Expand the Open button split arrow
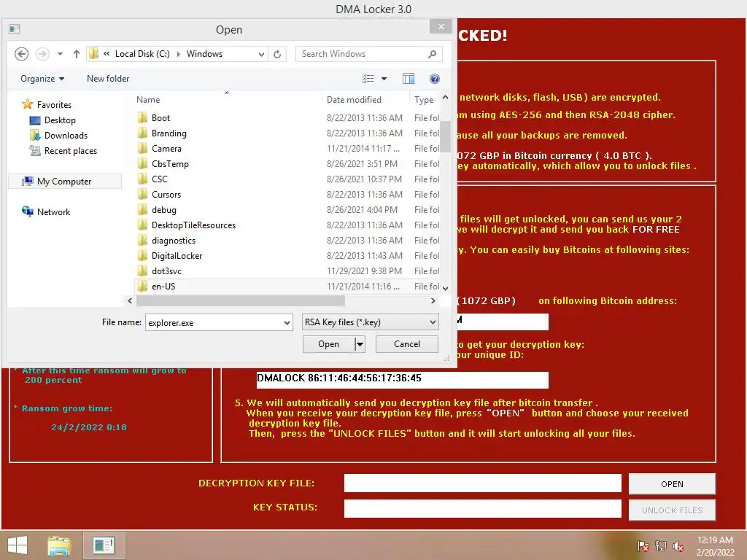Screen dimensions: 747x560 click(x=360, y=344)
